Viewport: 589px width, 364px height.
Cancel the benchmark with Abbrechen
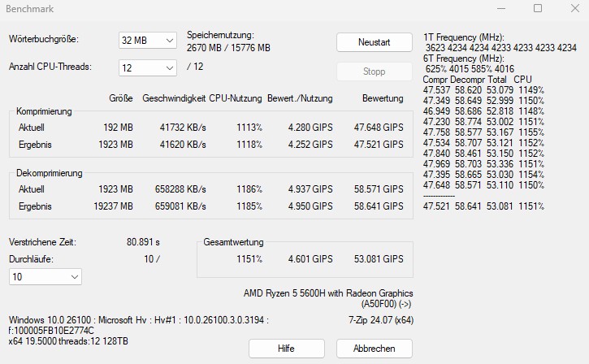click(x=374, y=349)
